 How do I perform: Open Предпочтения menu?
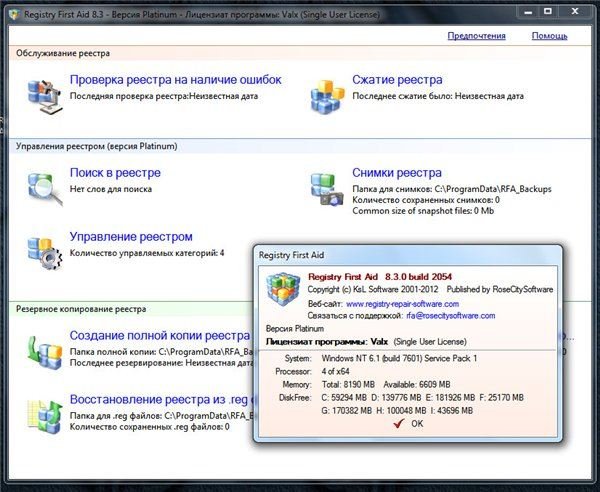click(476, 36)
